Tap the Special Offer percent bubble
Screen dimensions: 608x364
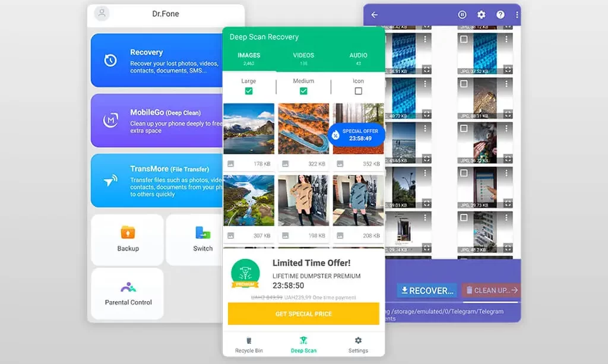356,135
